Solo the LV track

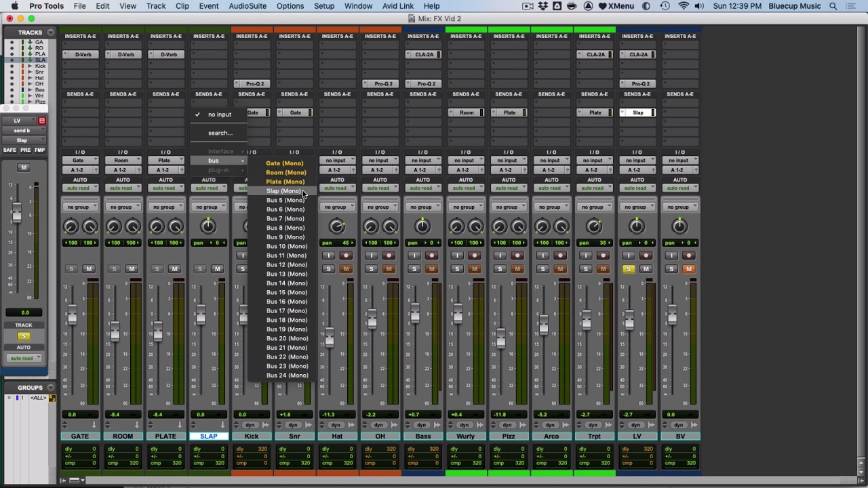coord(629,269)
